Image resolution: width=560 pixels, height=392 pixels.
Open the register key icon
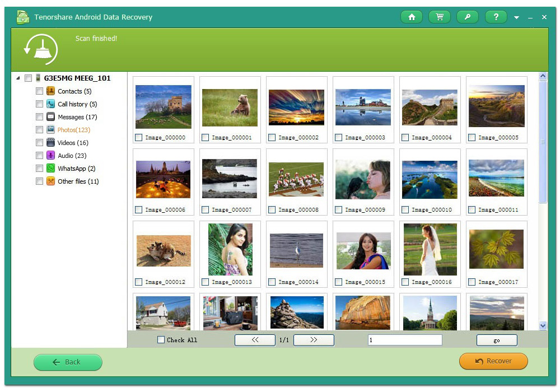click(x=468, y=17)
